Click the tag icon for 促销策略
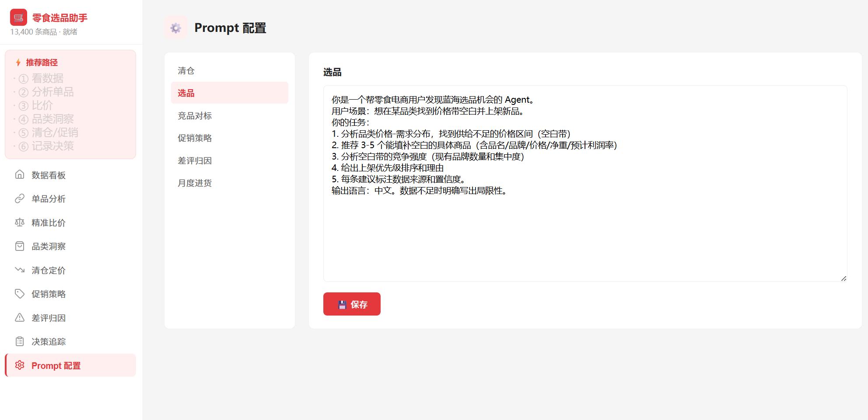Viewport: 868px width, 420px height. pyautogui.click(x=20, y=294)
